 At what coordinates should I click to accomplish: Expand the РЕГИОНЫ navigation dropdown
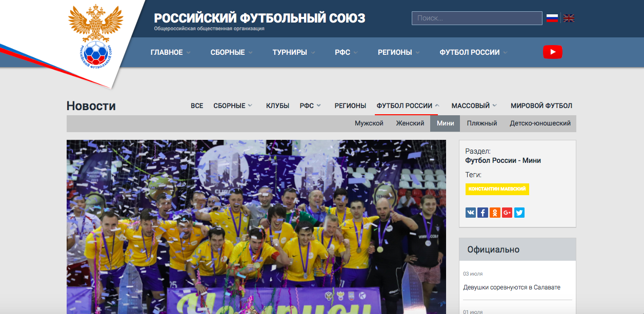[398, 52]
